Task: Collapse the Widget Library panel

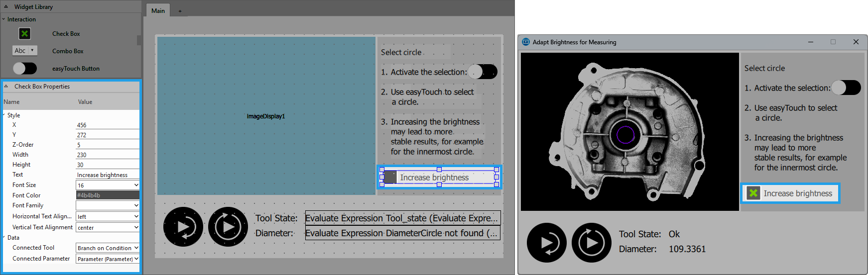Action: click(6, 6)
